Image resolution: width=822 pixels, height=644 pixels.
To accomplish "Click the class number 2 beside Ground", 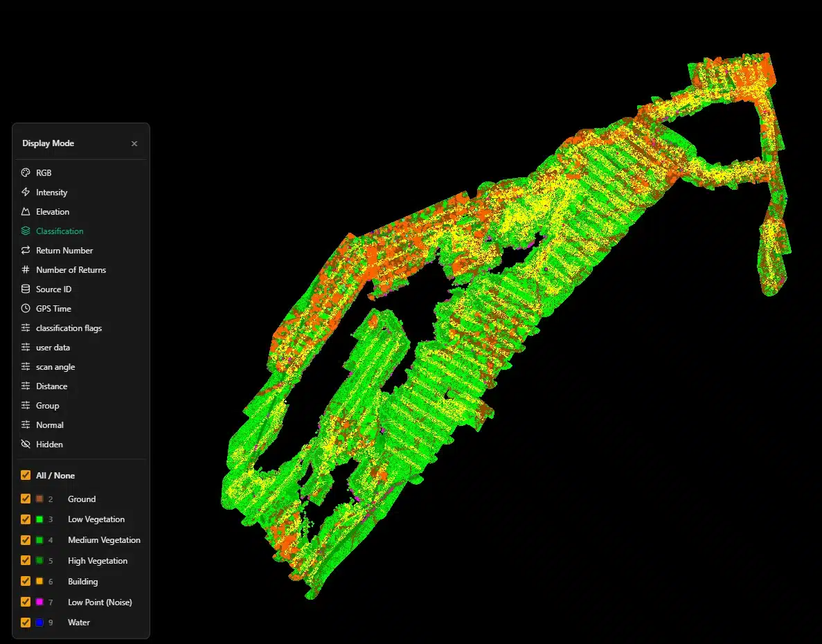I will click(x=51, y=499).
